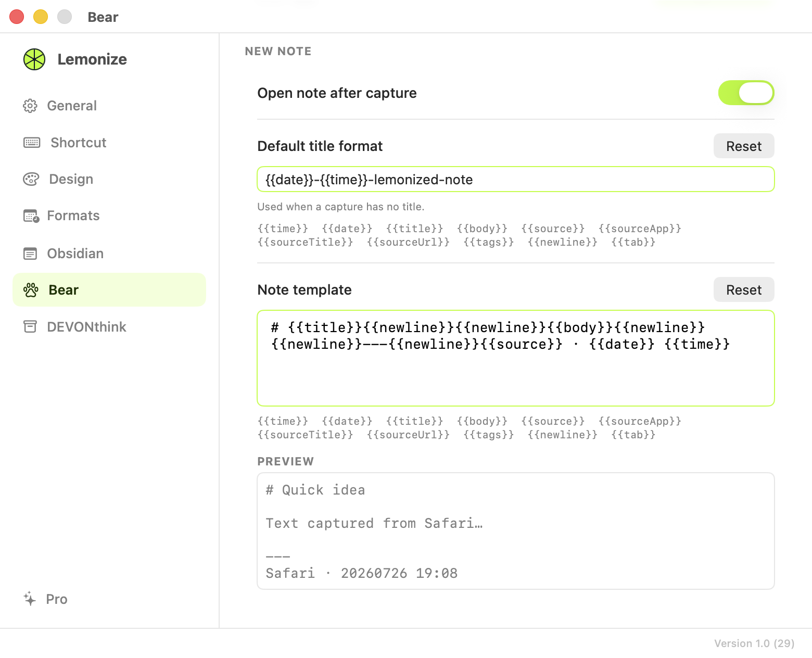Insert {{time}} token under Note template
This screenshot has height=658, width=812.
(x=283, y=421)
